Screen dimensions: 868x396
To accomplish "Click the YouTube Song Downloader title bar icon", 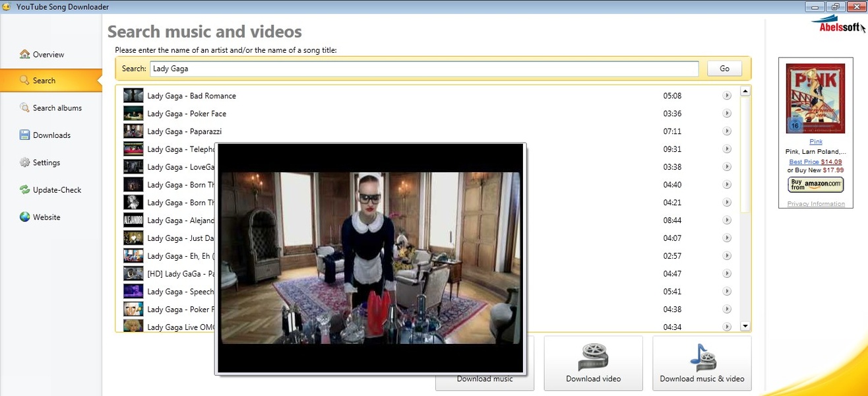I will tap(6, 7).
